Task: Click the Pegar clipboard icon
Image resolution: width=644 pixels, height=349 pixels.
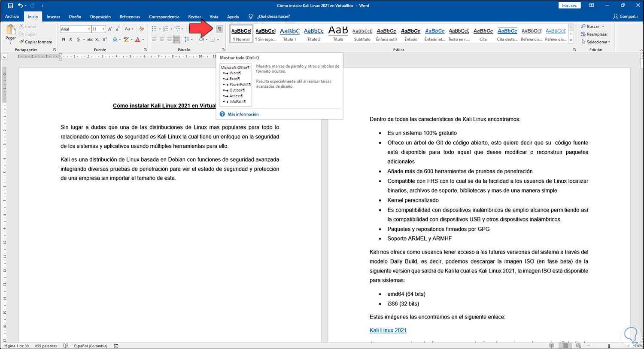Action: (x=11, y=30)
